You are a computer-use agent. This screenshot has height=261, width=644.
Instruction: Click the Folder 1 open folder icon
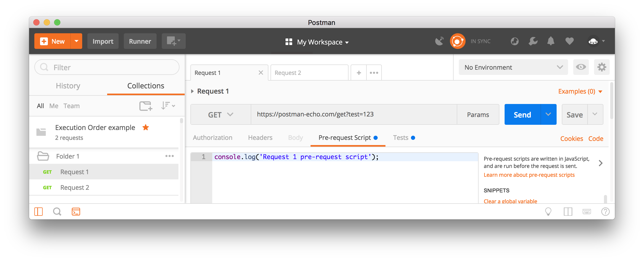43,156
